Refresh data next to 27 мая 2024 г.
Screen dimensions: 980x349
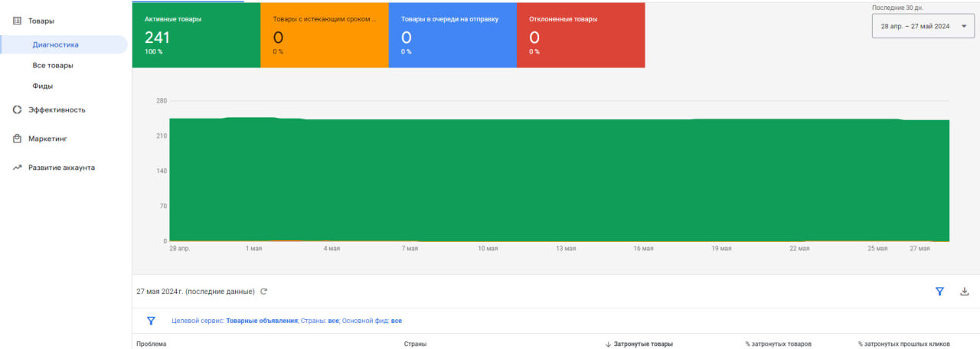tap(264, 292)
